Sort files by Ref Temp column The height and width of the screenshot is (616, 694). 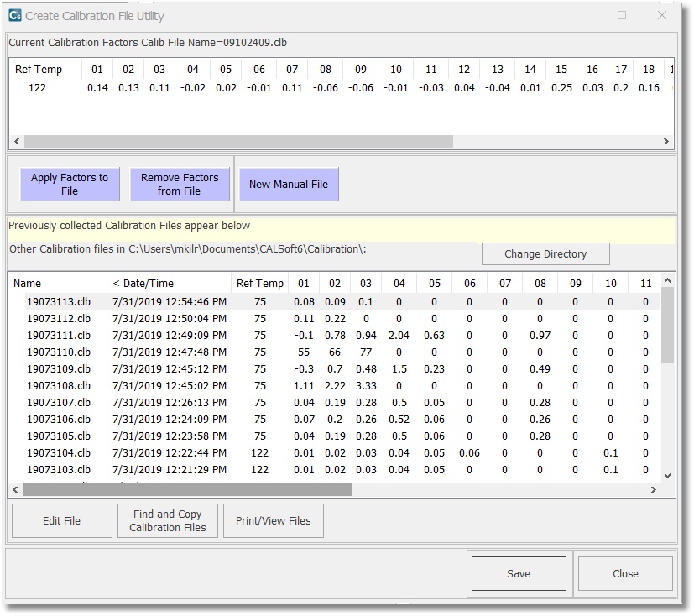tap(259, 283)
